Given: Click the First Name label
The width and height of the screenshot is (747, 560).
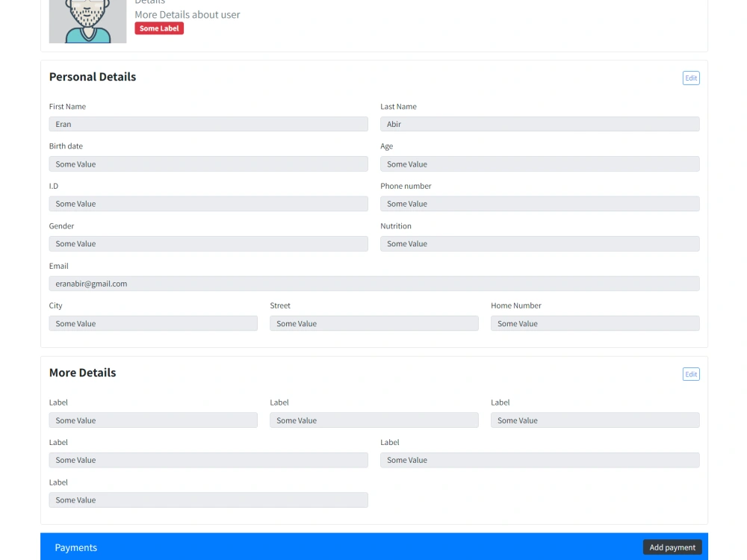Looking at the screenshot, I should point(67,107).
